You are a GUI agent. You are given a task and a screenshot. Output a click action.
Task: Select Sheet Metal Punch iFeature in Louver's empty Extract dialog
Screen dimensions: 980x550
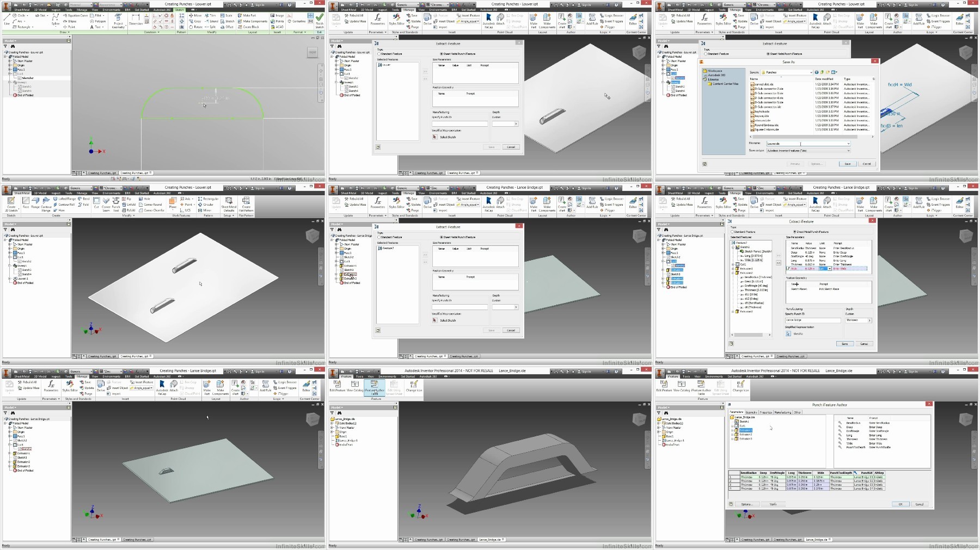[x=442, y=54]
